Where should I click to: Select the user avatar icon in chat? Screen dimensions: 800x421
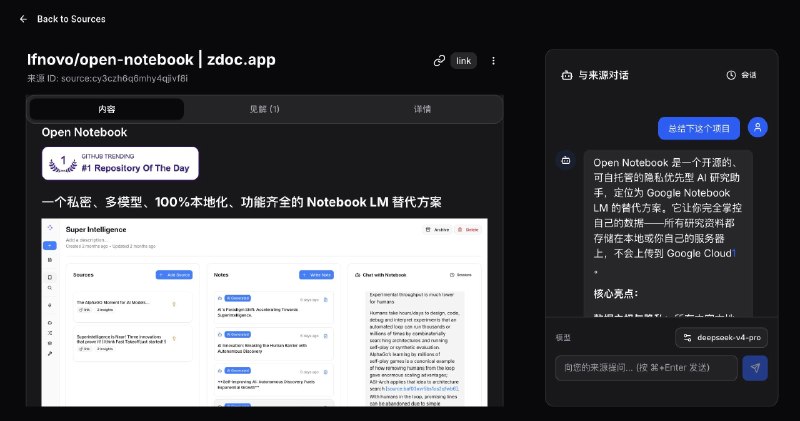click(x=758, y=128)
